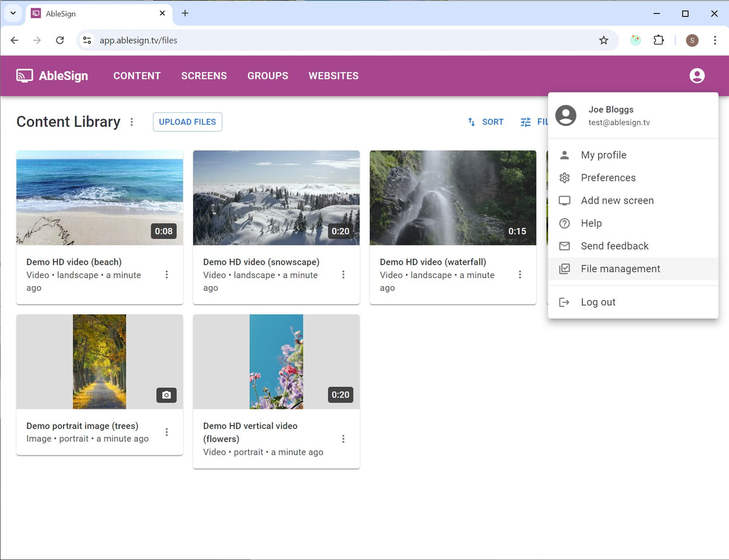Open the tab search dropdown arrow
This screenshot has height=560, width=729.
13,13
